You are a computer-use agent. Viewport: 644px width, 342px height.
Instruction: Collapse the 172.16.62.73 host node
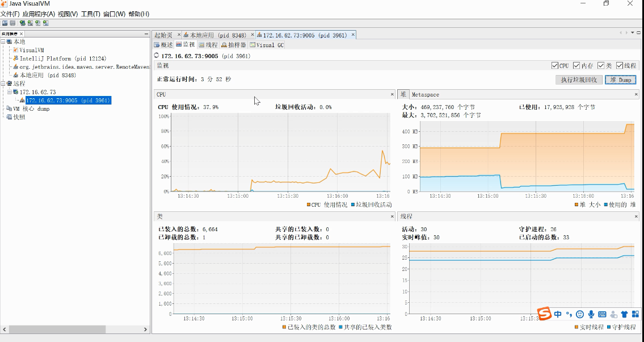(x=9, y=92)
